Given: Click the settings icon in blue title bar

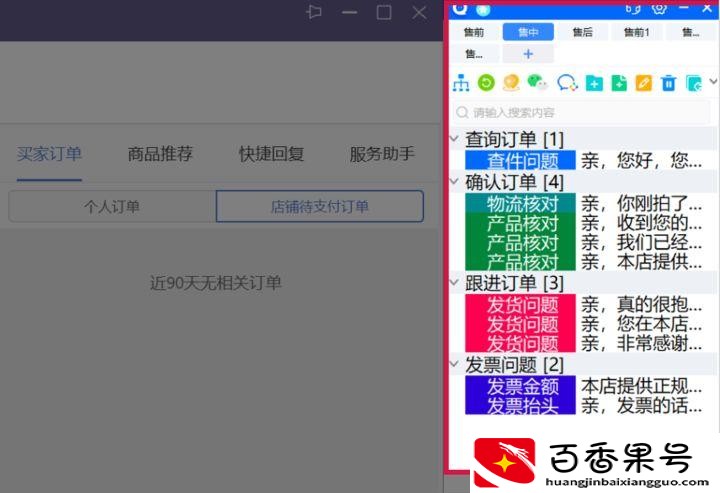Looking at the screenshot, I should (x=658, y=8).
